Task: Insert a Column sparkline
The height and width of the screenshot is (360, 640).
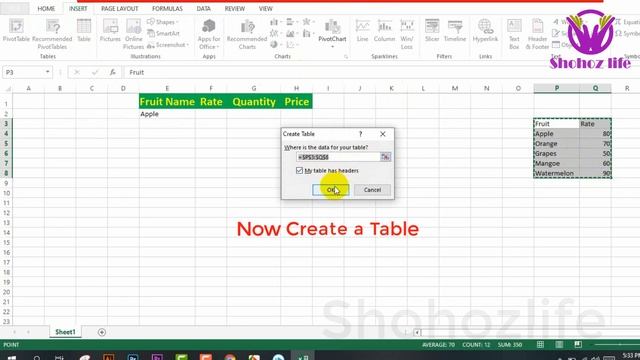Action: click(x=384, y=30)
